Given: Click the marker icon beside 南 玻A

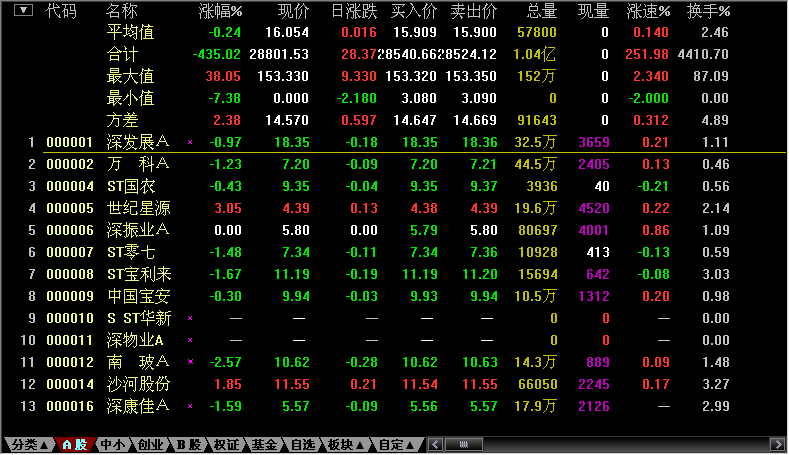Looking at the screenshot, I should [190, 362].
